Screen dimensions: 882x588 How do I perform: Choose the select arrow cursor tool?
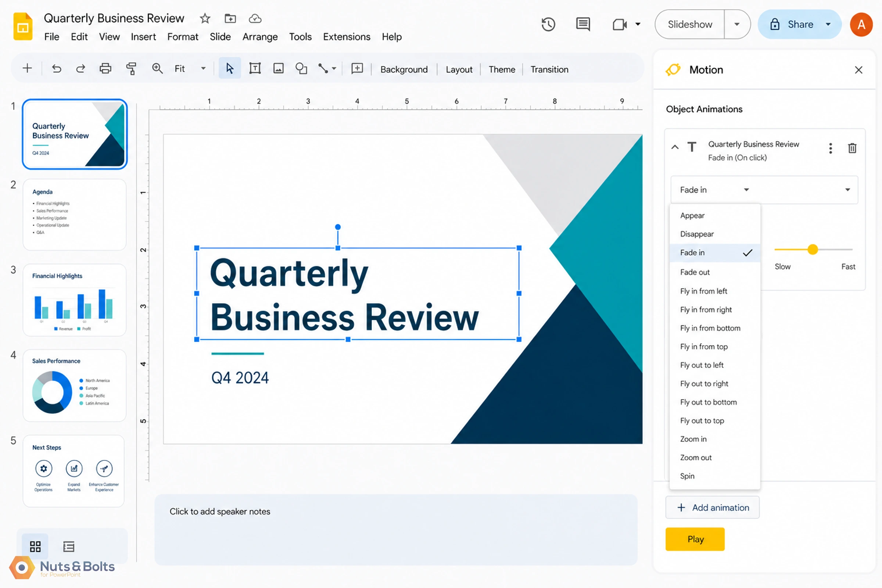coord(229,69)
